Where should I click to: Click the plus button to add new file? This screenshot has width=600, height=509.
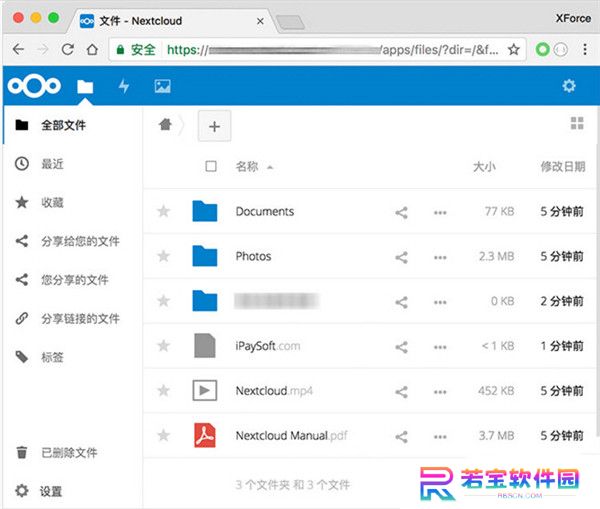pos(214,126)
